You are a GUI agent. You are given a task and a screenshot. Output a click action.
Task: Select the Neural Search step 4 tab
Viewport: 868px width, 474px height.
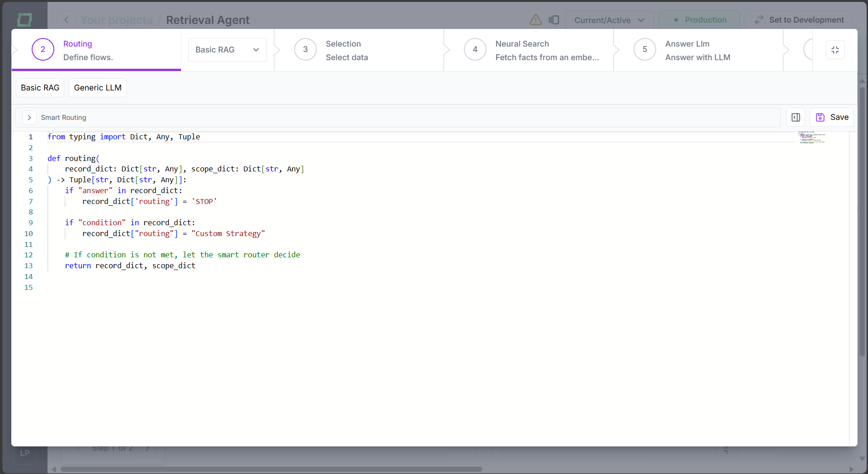coord(528,50)
